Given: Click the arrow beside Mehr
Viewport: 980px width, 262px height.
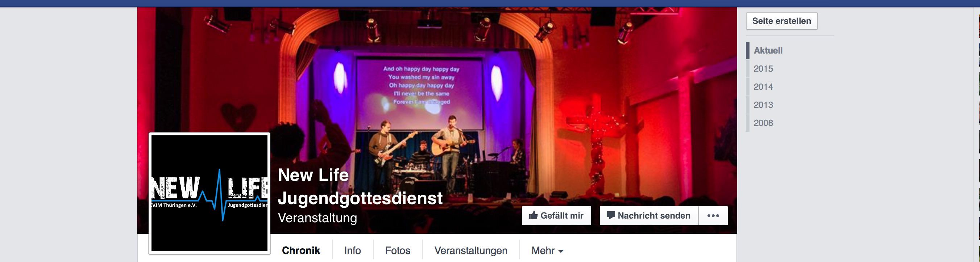Looking at the screenshot, I should pos(561,252).
